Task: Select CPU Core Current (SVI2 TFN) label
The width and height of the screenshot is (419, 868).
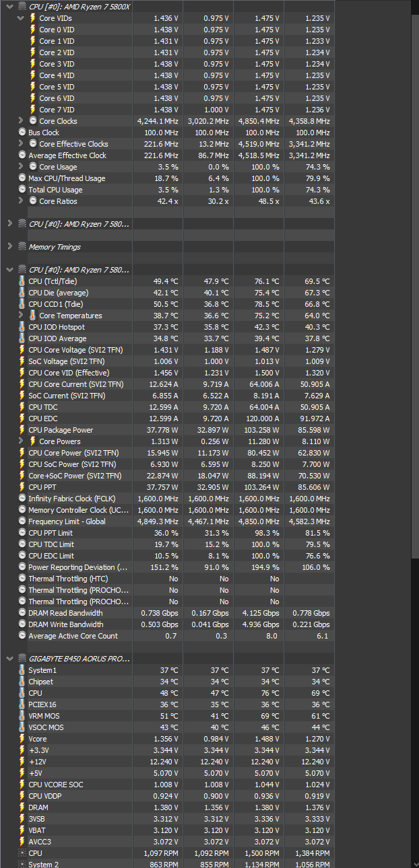Action: [x=76, y=384]
